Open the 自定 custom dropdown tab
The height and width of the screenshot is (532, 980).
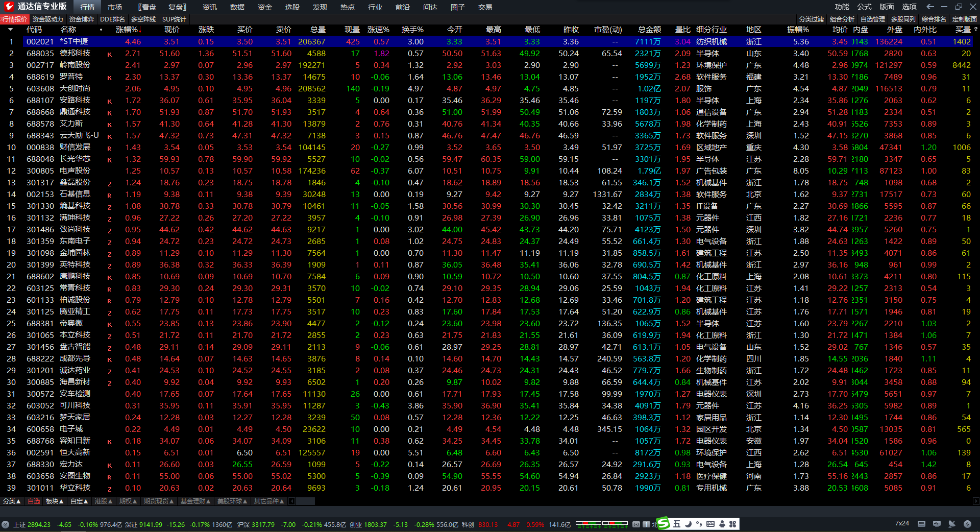pyautogui.click(x=80, y=501)
